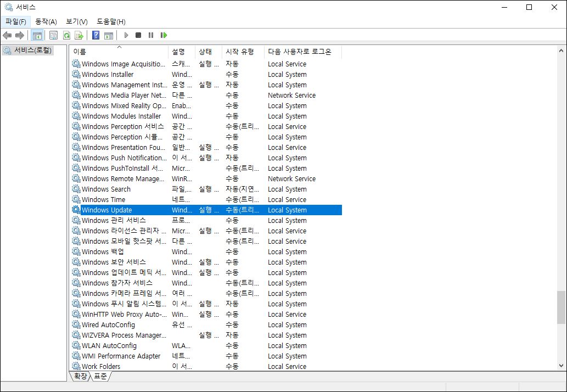Select Windows Image Acquisition service
The height and width of the screenshot is (392, 567).
pyautogui.click(x=206, y=64)
